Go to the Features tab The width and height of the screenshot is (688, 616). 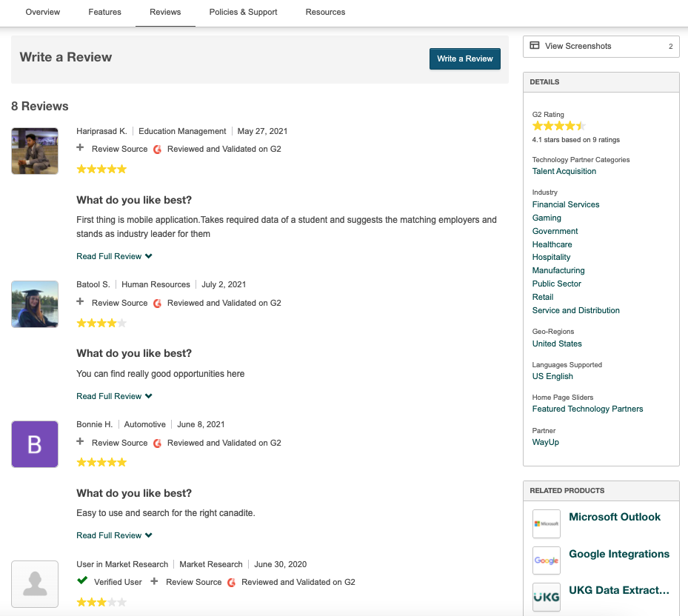pyautogui.click(x=104, y=12)
